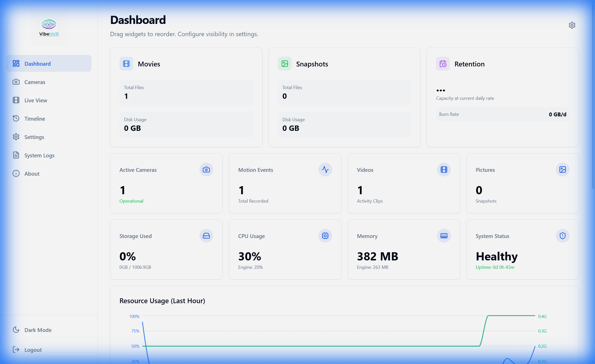Click the Active Cameras camera icon

click(x=206, y=170)
